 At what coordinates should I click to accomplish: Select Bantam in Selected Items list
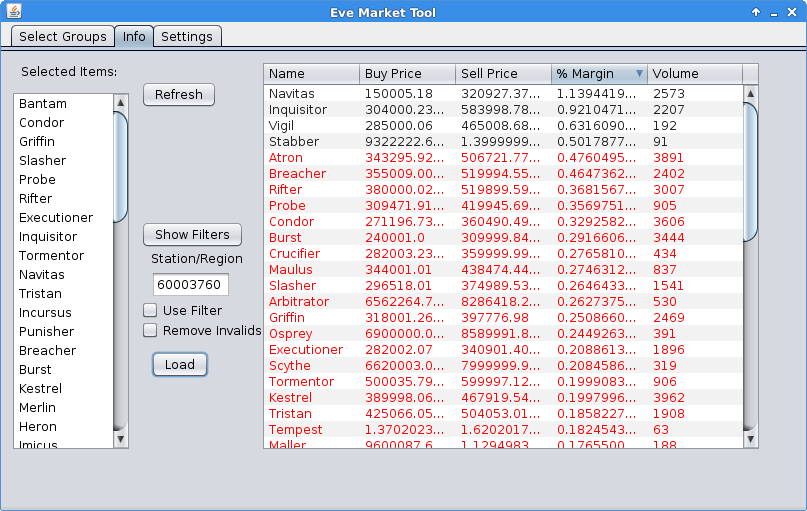[63, 103]
